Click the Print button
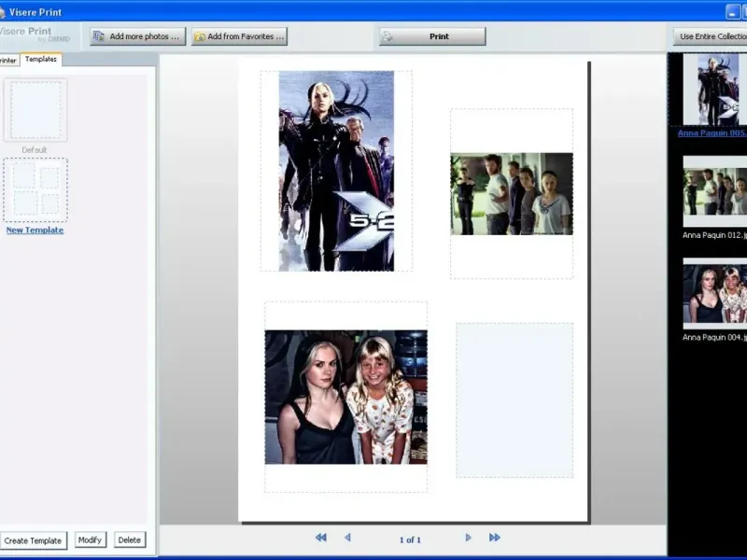This screenshot has width=747, height=560. pos(432,36)
